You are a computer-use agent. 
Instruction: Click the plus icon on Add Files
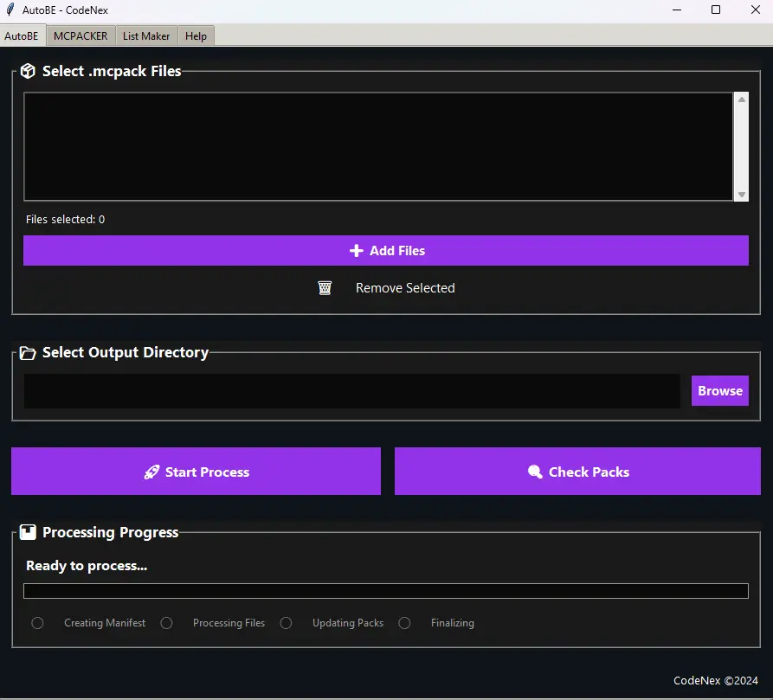click(x=356, y=251)
